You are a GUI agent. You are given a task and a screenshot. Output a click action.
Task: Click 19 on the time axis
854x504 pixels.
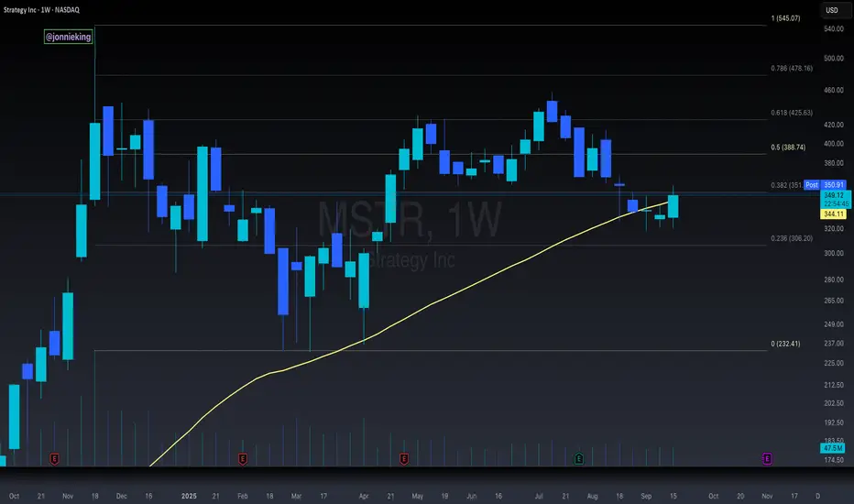click(x=444, y=496)
